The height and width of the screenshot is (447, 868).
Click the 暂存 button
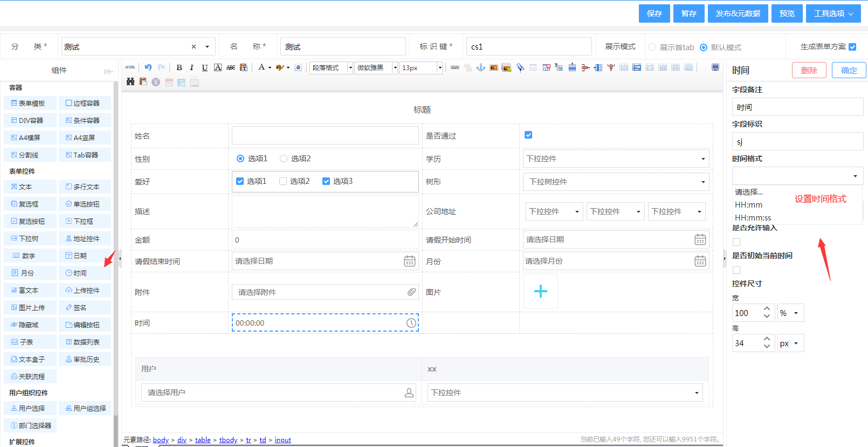point(689,13)
